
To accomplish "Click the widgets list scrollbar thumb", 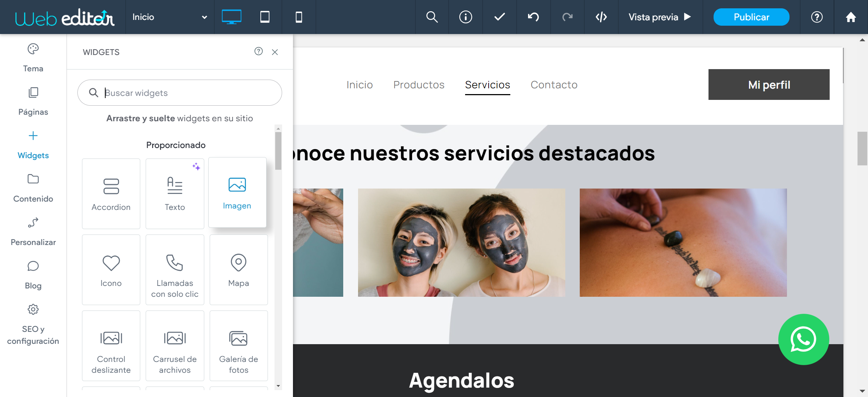I will click(x=278, y=151).
